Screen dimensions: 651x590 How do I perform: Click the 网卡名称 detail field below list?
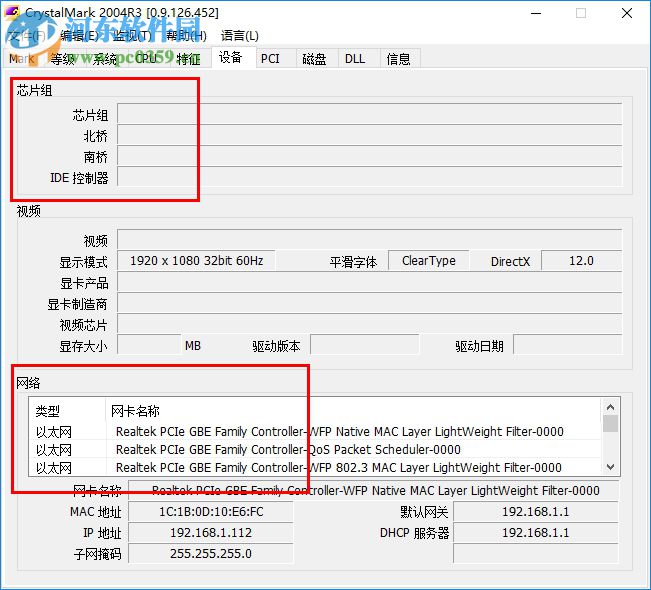pos(374,490)
